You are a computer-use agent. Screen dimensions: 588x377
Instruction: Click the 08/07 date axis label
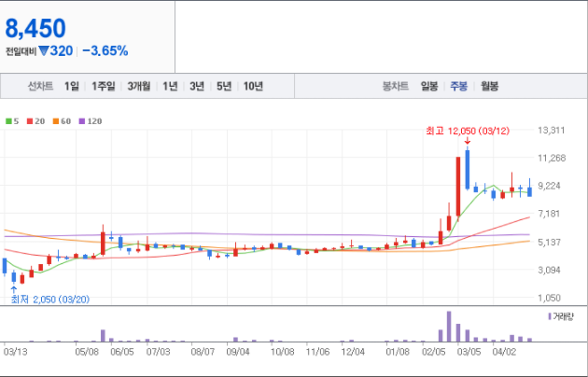[x=203, y=352]
